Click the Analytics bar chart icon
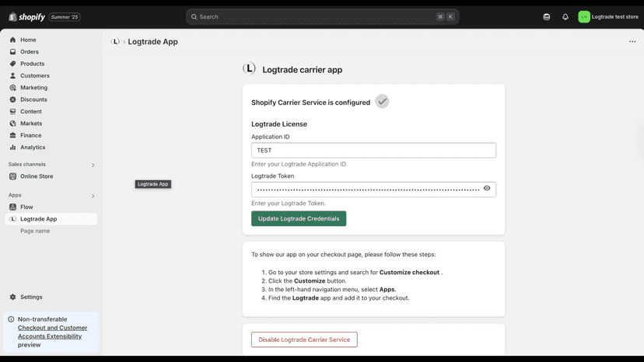The width and height of the screenshot is (644, 362). (x=12, y=147)
